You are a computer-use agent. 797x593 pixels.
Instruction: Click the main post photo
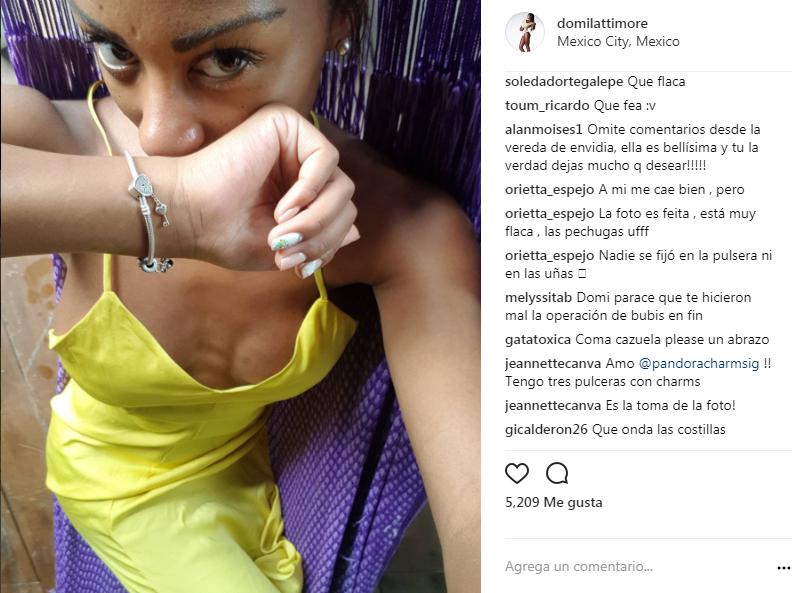(240, 296)
